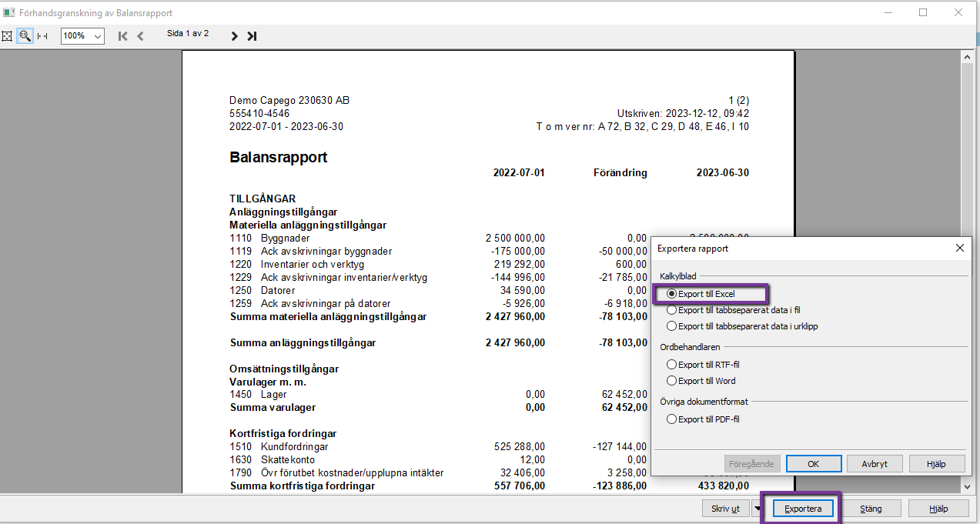Image resolution: width=980 pixels, height=524 pixels.
Task: Click the fit page width icon
Action: point(42,36)
